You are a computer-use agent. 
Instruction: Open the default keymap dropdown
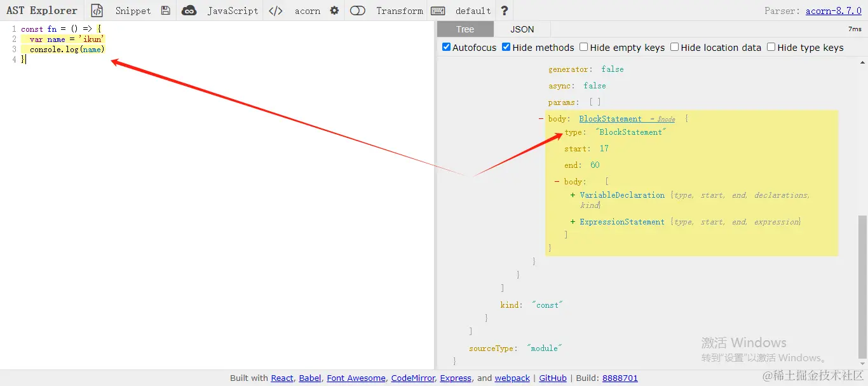[x=473, y=11]
